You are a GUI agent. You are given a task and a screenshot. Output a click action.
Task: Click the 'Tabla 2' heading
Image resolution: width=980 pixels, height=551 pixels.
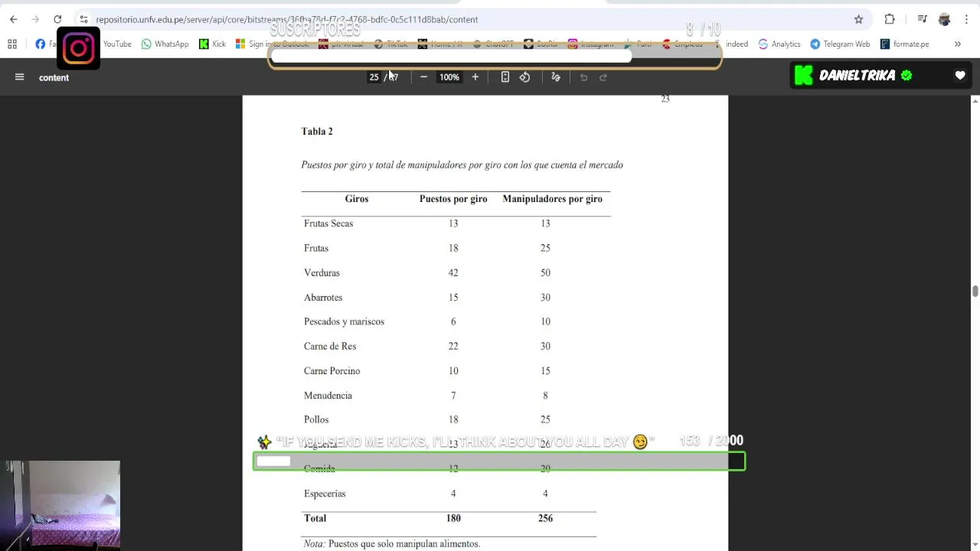[x=317, y=132]
